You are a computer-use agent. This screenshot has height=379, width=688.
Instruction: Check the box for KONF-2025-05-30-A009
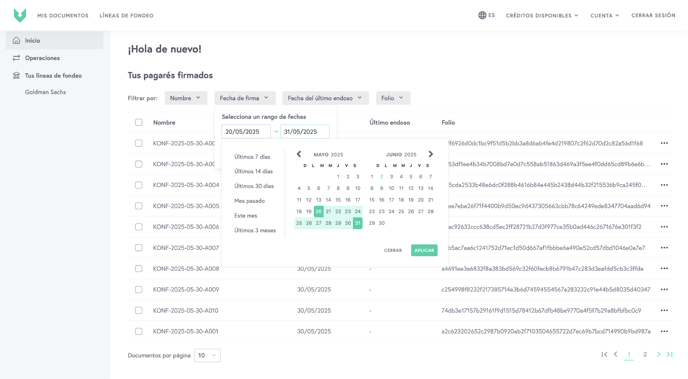coord(139,290)
